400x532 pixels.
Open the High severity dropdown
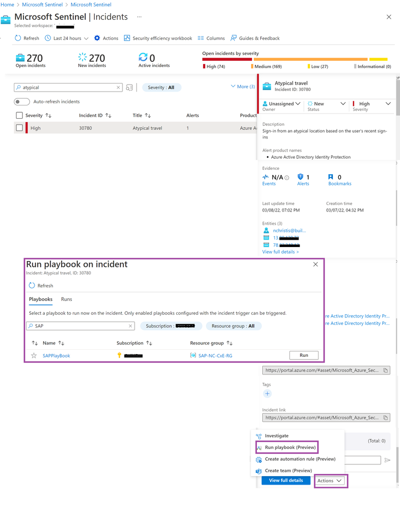(x=371, y=104)
